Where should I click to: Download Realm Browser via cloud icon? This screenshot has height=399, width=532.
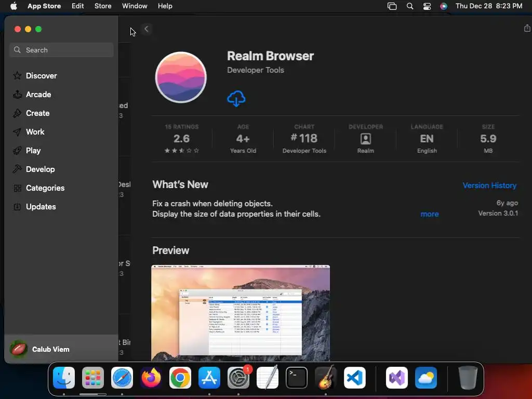[236, 99]
